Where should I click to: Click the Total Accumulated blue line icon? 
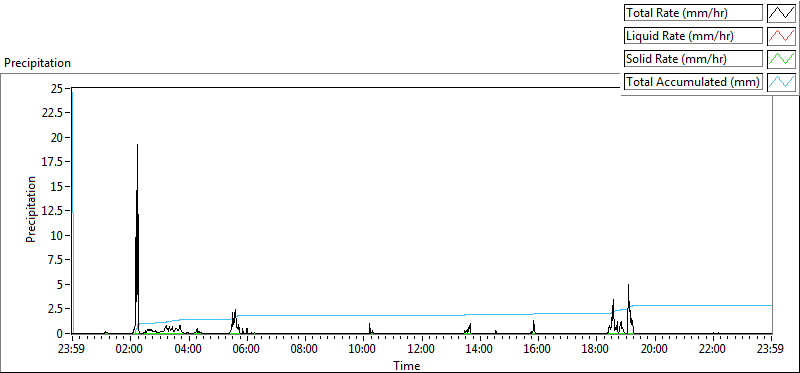tap(781, 82)
